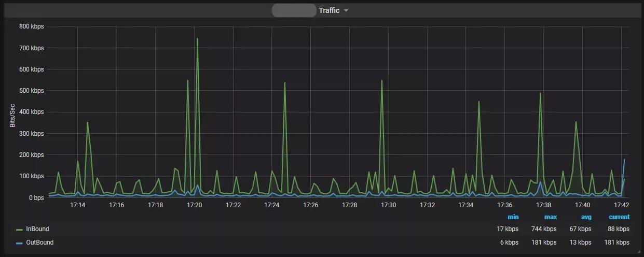
Task: Click the 17:14 x-axis time label
Action: [x=77, y=205]
